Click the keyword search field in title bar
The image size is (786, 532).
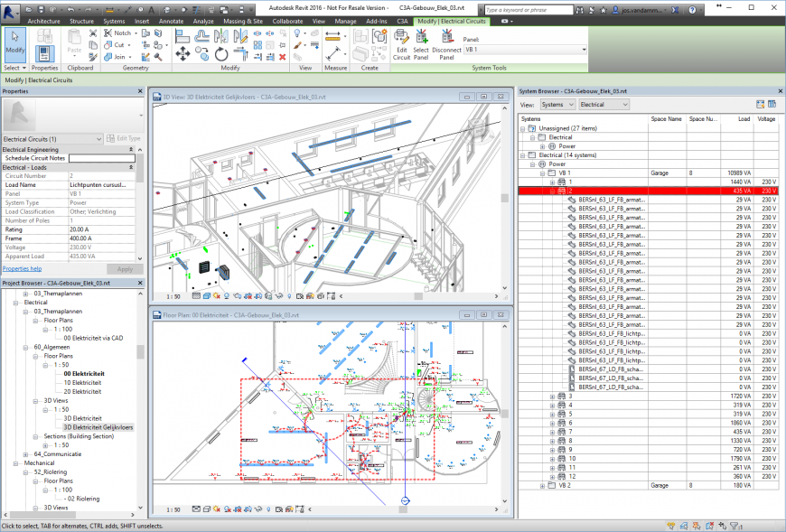pyautogui.click(x=529, y=10)
